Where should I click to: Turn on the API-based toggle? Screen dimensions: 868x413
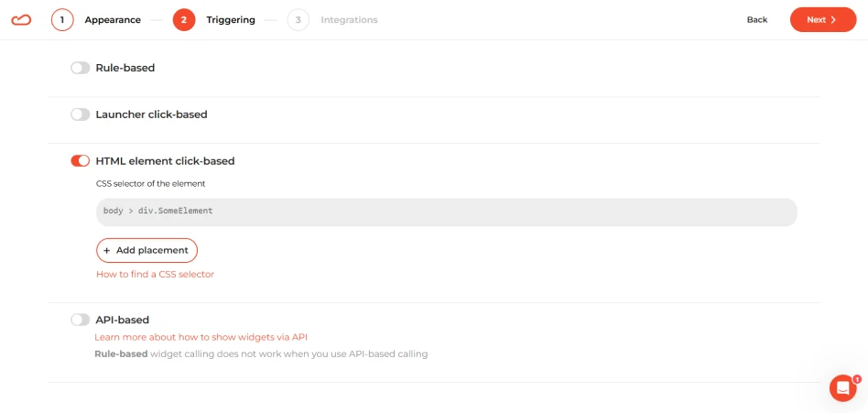[x=81, y=320]
